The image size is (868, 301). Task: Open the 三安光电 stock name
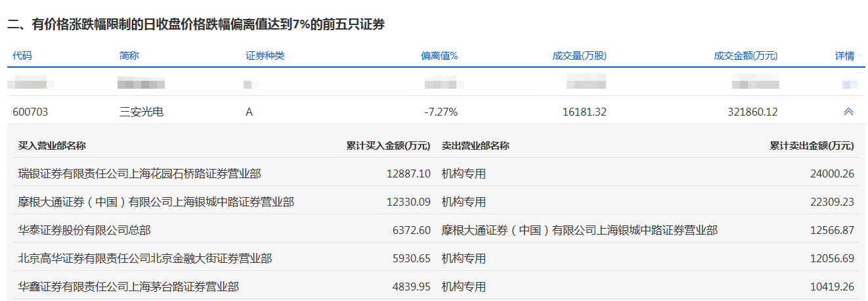(141, 112)
